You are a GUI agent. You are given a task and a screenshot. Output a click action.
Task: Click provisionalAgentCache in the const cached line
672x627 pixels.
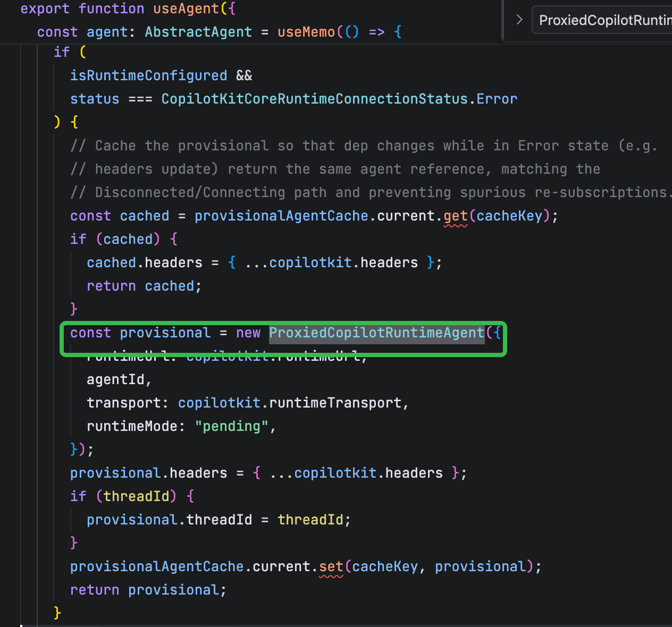point(281,216)
